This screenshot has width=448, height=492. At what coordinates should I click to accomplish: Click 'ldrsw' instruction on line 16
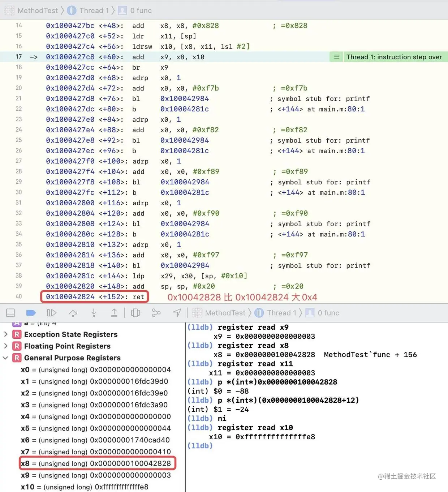tap(142, 46)
